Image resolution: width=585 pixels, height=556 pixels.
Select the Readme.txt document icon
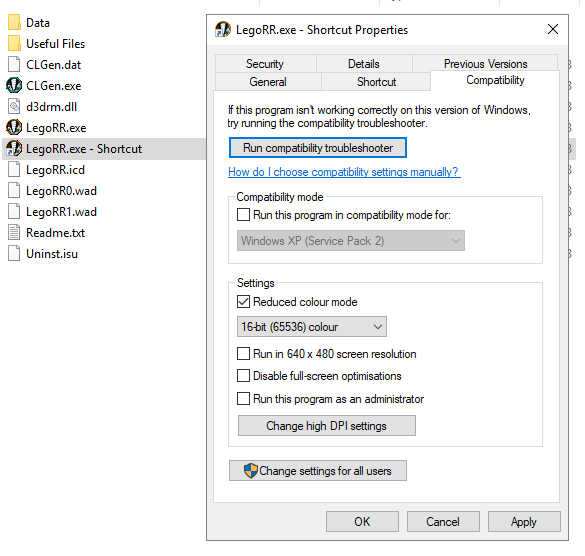coord(14,232)
